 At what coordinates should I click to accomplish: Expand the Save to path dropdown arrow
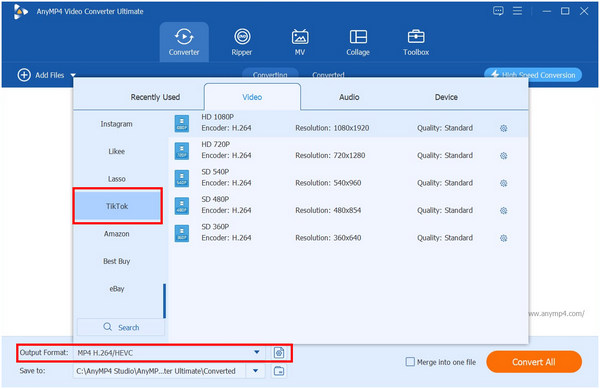(255, 371)
